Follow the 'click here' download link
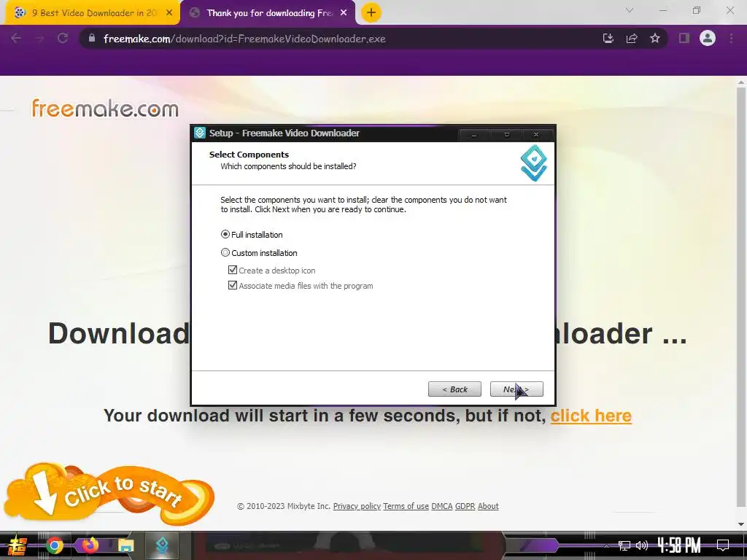The image size is (747, 560). 591,416
